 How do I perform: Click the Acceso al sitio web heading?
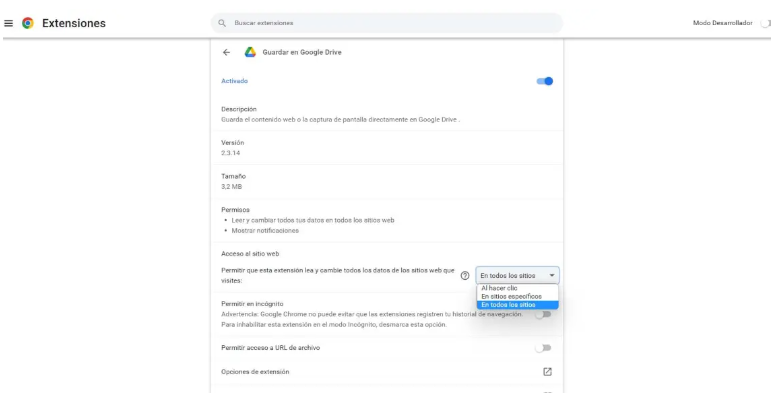[x=250, y=254]
